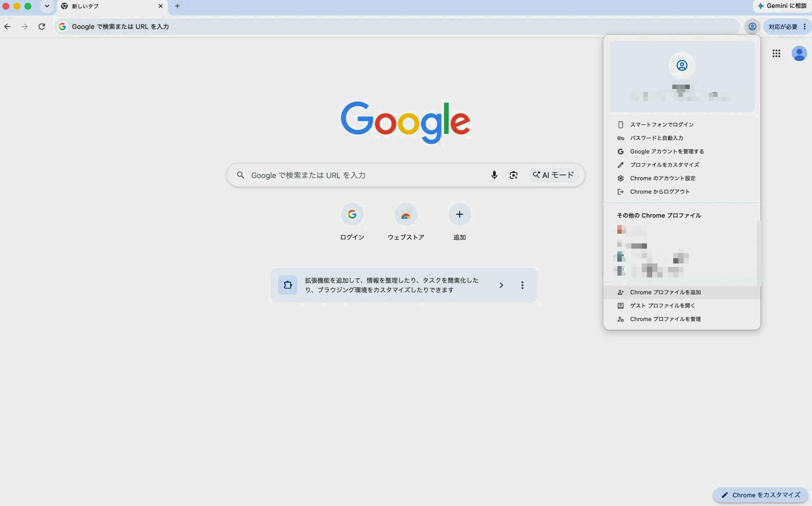Screen dimensions: 812x506
Task: Open a new tab with the plus button
Action: click(x=177, y=6)
